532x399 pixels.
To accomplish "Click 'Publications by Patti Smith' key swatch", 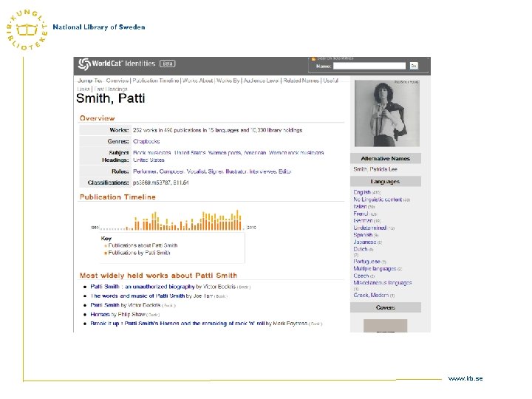I will [x=106, y=253].
